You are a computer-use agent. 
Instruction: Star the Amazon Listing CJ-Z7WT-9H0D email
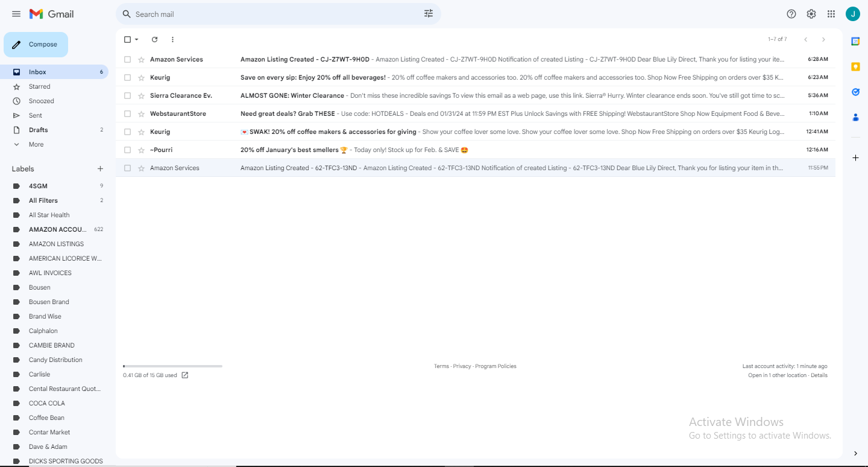[141, 59]
